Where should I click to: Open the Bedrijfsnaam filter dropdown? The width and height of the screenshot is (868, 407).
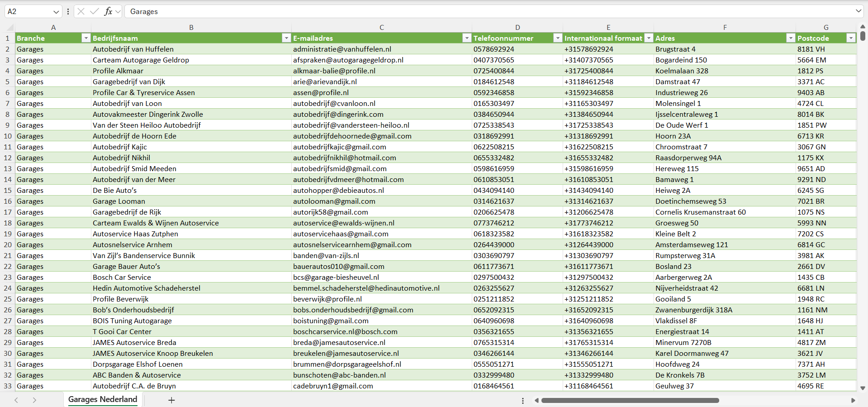[x=286, y=38]
